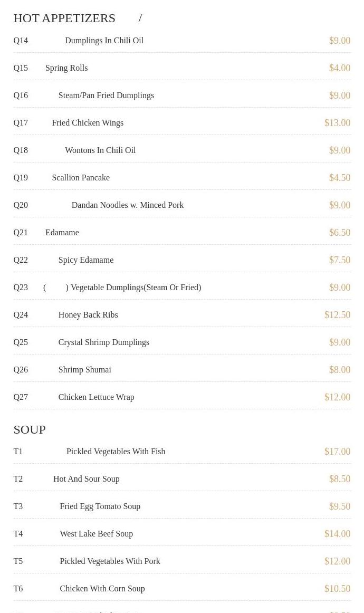
Task: Choose Steam/Pan Fried Dumplings
Action: pos(106,95)
